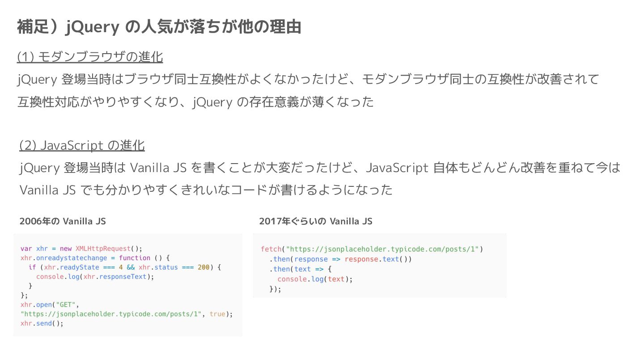This screenshot has height=362, width=644.
Task: Click the line 'Vanilla JS でも分かりやすく…'
Action: (x=206, y=190)
